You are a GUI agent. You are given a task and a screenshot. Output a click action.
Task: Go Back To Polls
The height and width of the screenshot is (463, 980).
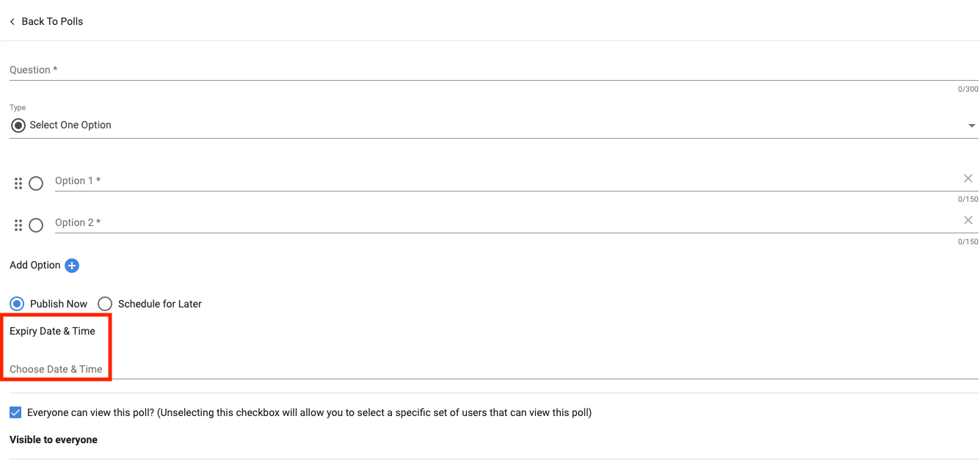click(52, 22)
